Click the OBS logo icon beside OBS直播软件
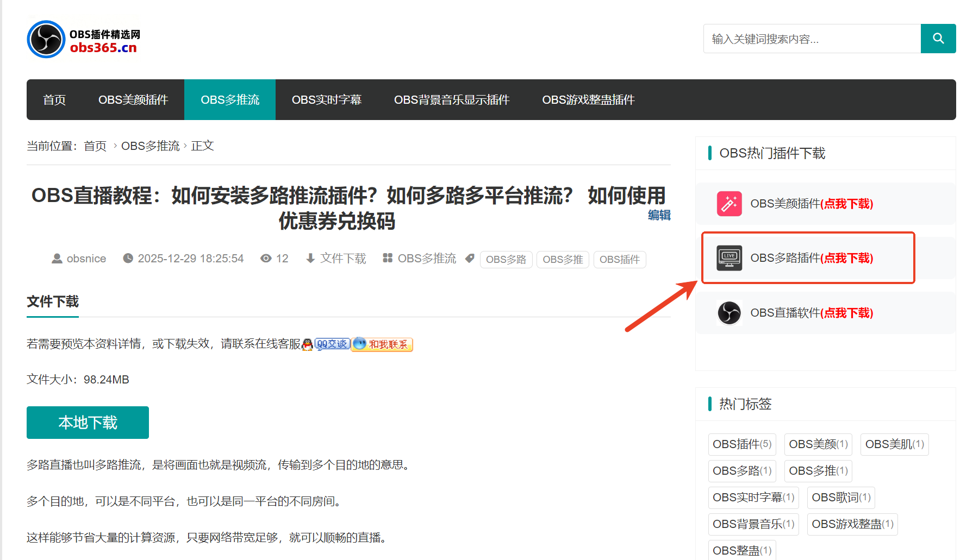979x560 pixels. [729, 313]
